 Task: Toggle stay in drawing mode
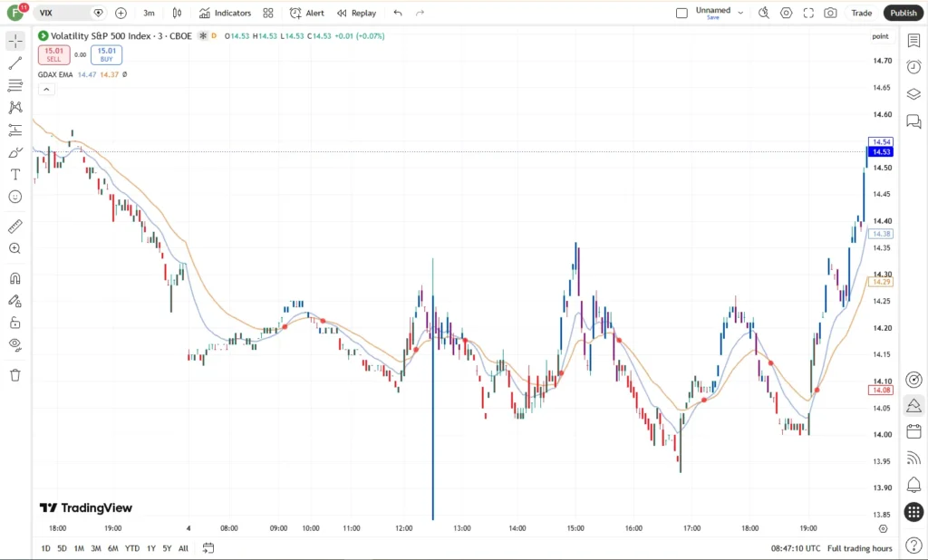pos(15,301)
